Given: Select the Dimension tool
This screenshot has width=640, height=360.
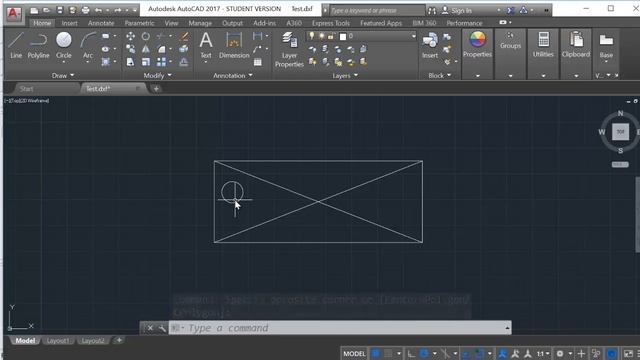Looking at the screenshot, I should [234, 45].
